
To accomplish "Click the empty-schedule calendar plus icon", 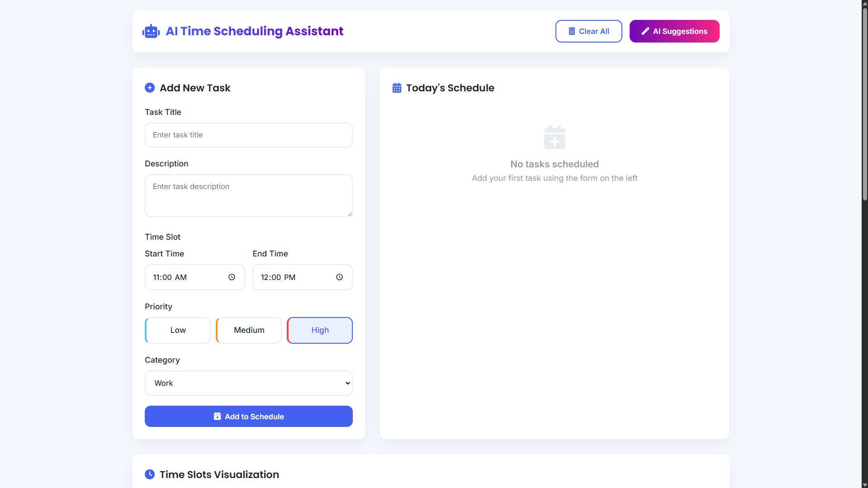I will coord(555,137).
